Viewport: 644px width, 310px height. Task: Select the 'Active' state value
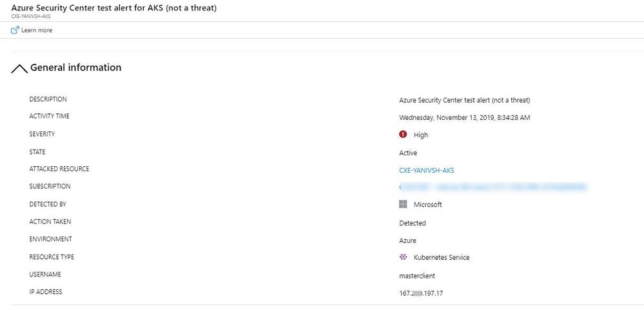[x=408, y=153]
